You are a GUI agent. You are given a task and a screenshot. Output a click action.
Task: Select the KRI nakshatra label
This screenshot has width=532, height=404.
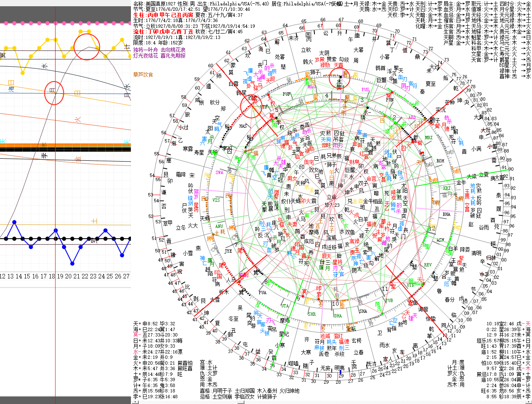tap(446, 188)
